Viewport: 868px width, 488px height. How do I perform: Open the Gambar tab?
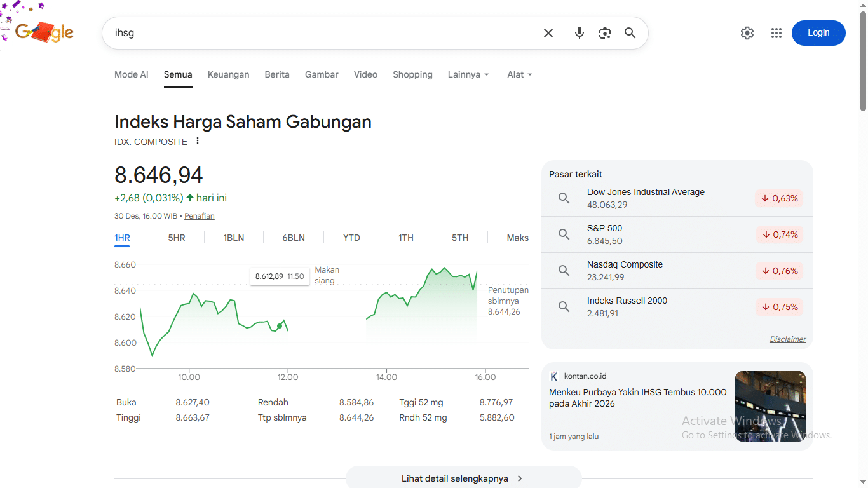[x=322, y=74]
